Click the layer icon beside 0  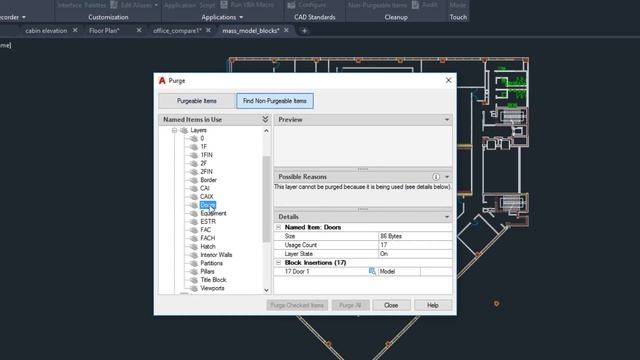(x=194, y=138)
